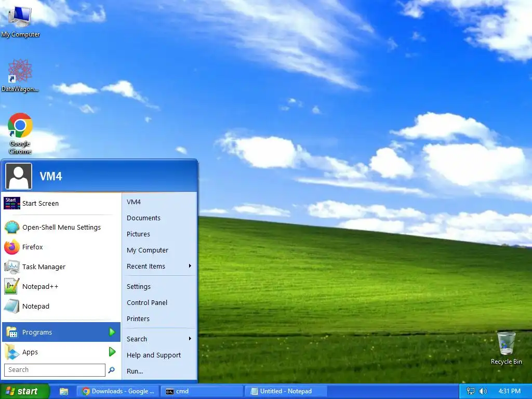Viewport: 532px width, 399px height.
Task: Expand the Programs green arrow
Action: pos(112,332)
